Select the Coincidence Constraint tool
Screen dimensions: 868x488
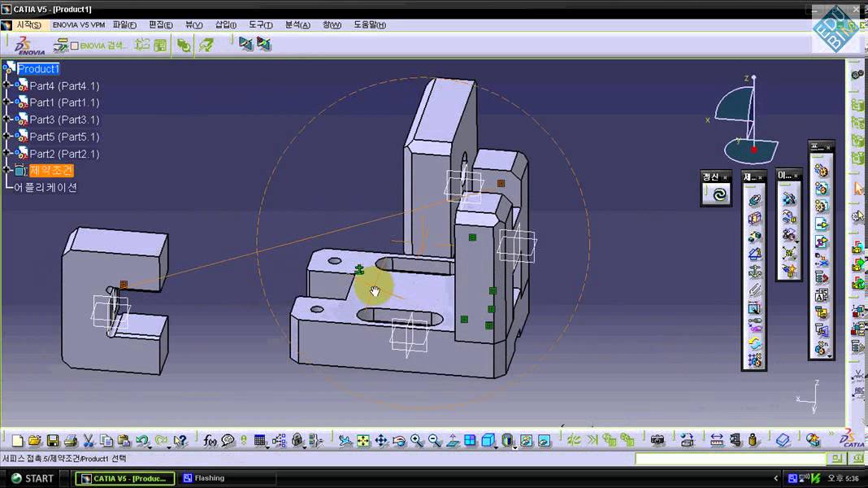pos(754,201)
